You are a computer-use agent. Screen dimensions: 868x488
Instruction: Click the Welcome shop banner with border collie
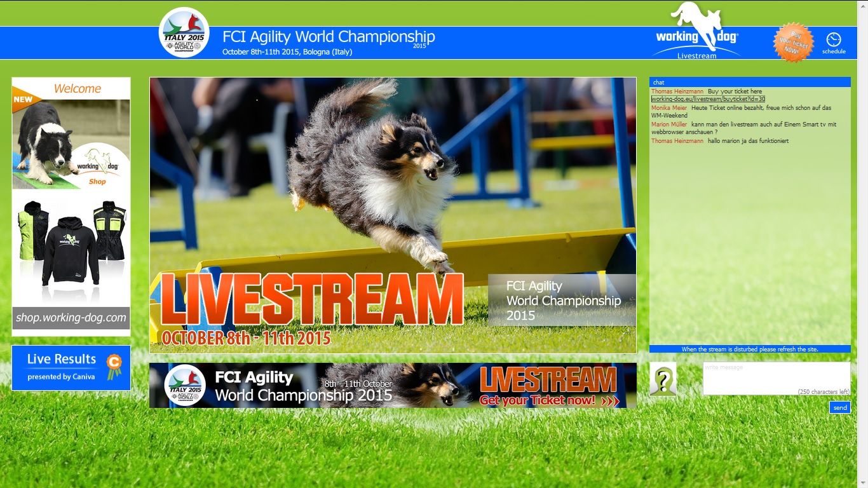tap(71, 133)
